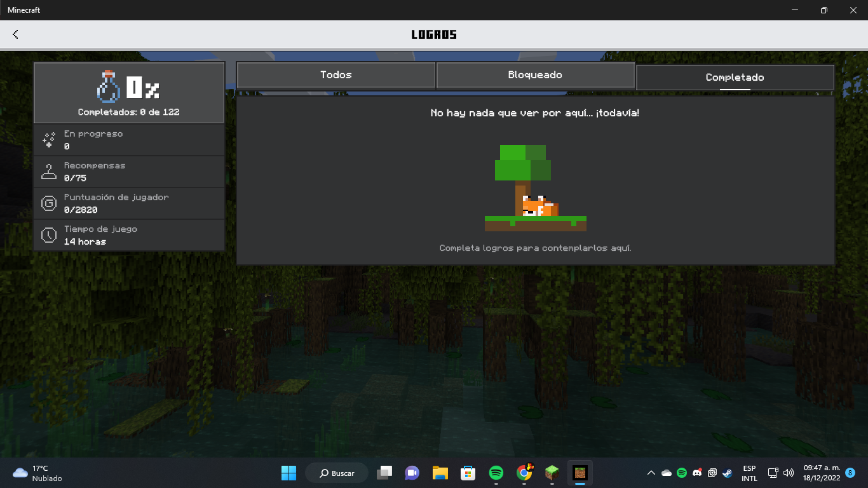Click the En progreso sparkle icon

pos(49,140)
